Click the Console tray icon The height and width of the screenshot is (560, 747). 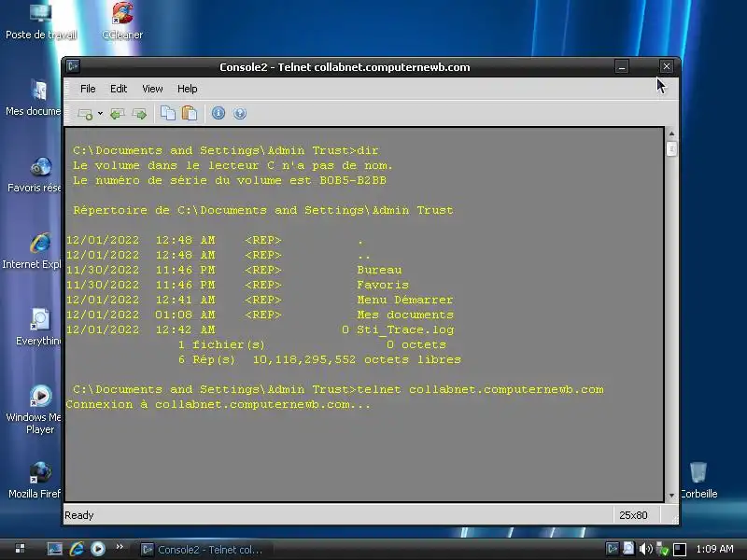613,549
